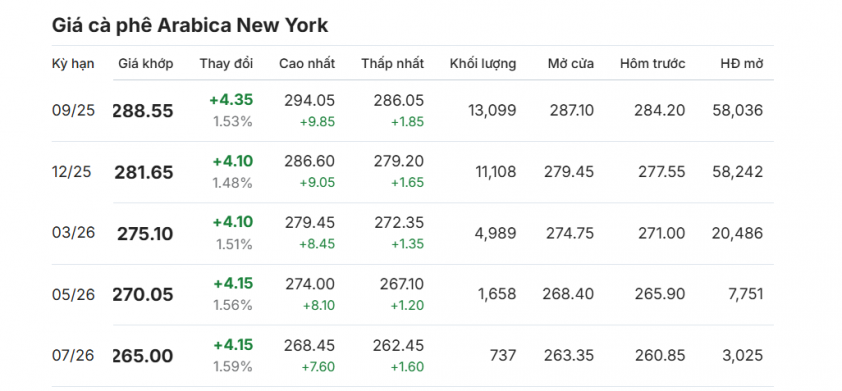Screen dimensions: 842x391
Task: Click the 'Mở cửa' column header
Action: click(571, 63)
